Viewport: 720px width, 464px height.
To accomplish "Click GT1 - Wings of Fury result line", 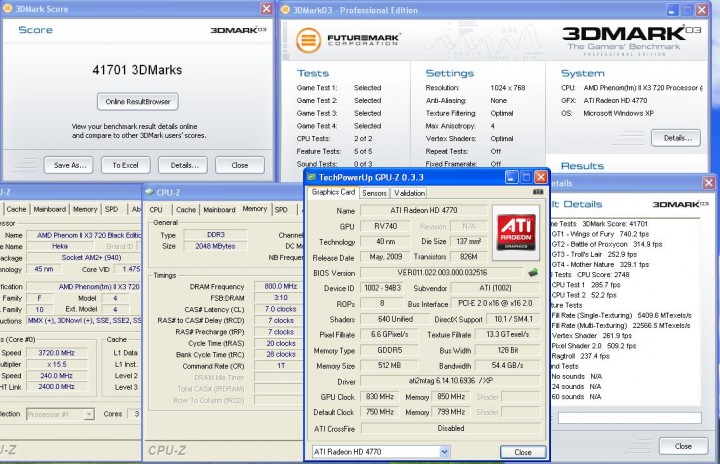I will 600,234.
